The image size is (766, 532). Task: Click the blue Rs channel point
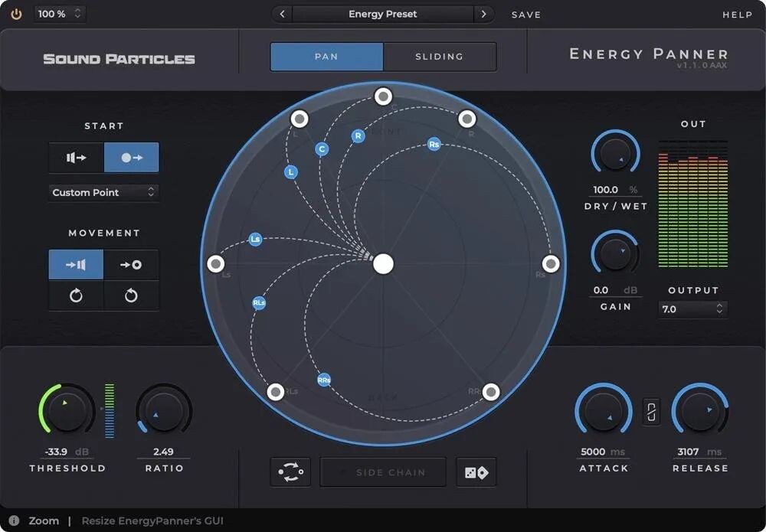coord(434,144)
